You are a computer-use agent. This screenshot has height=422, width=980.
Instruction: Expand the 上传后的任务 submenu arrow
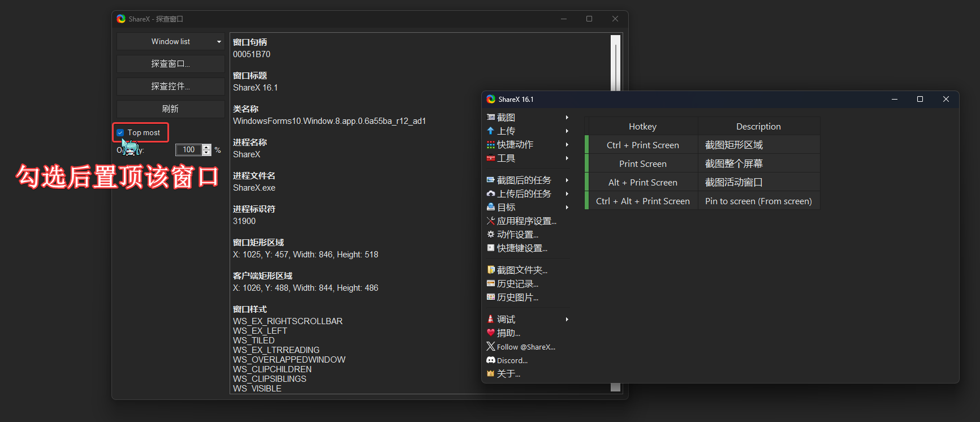point(567,193)
